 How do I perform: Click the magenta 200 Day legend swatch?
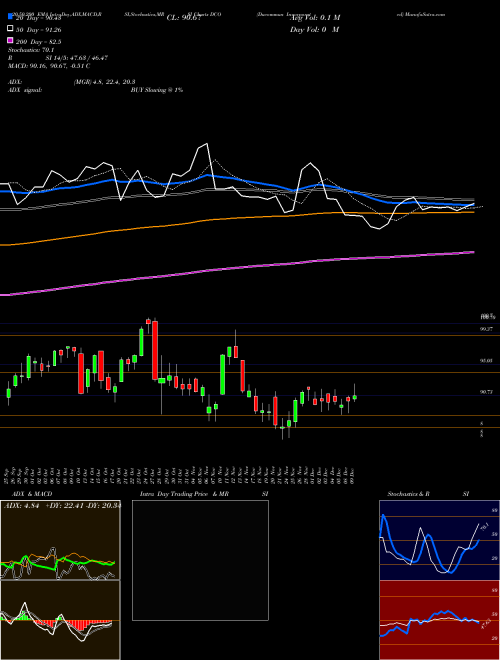(x=10, y=41)
